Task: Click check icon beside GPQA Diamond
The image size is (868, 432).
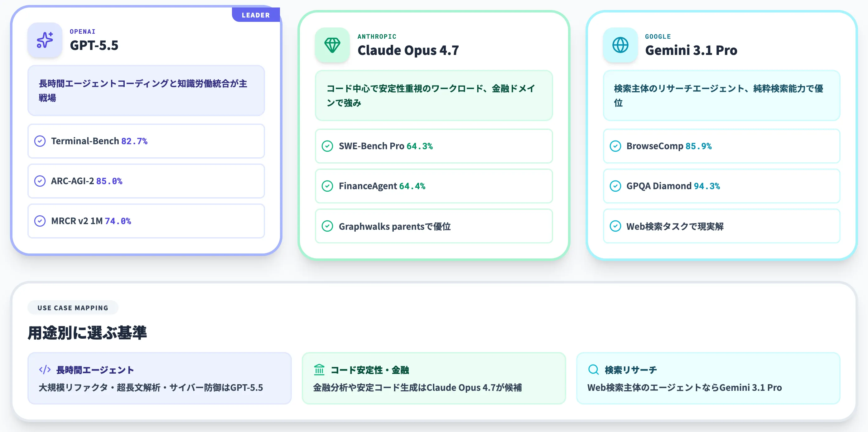Action: click(x=615, y=186)
